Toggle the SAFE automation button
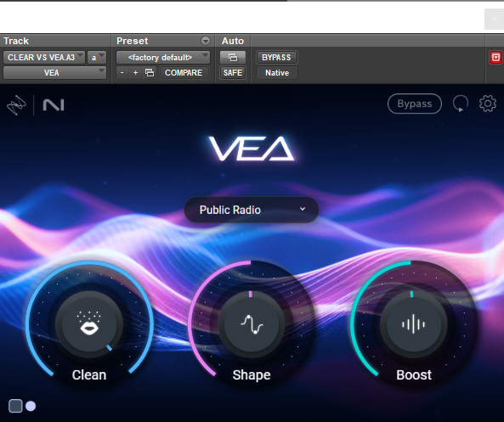504x422 pixels. tap(233, 73)
